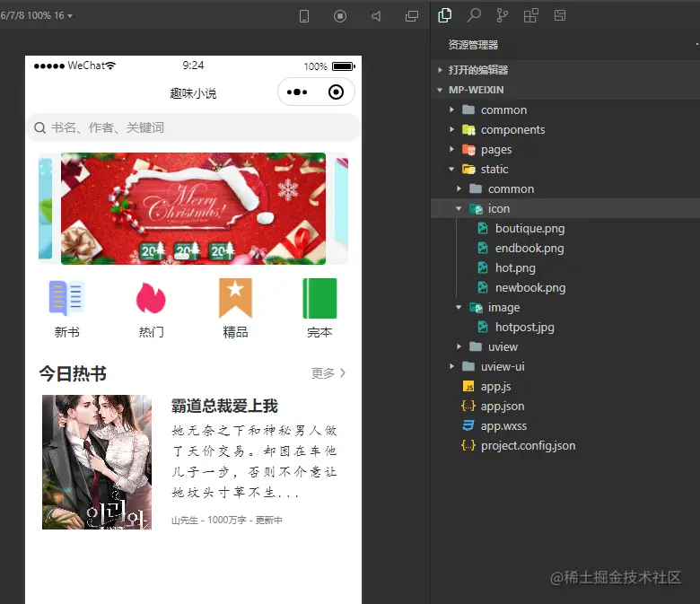Open app.json file
Image resolution: width=700 pixels, height=604 pixels.
pos(503,407)
